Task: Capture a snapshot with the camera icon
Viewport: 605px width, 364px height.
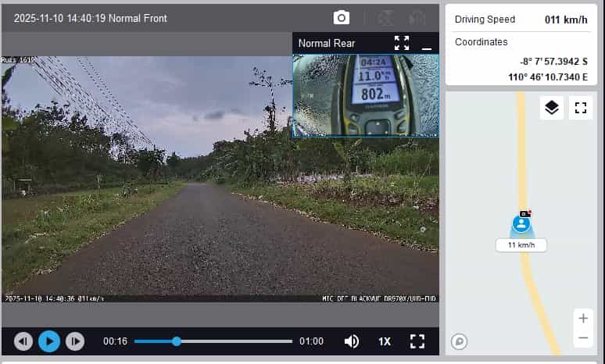Action: tap(342, 18)
